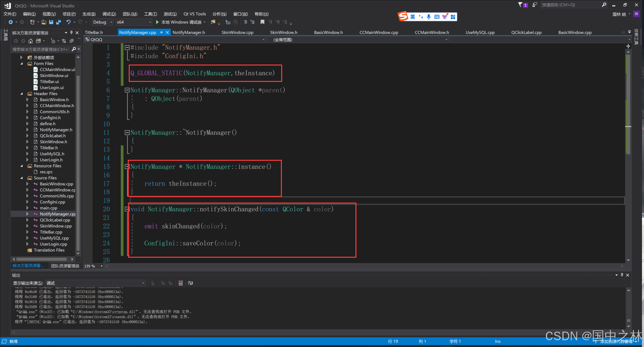The width and height of the screenshot is (644, 347).
Task: Click the Sogou input method logo
Action: point(403,16)
